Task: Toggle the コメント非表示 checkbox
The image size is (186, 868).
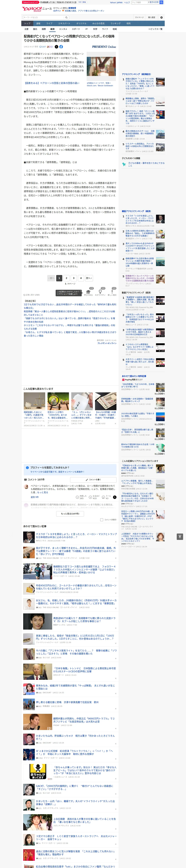Action: [102, 520]
